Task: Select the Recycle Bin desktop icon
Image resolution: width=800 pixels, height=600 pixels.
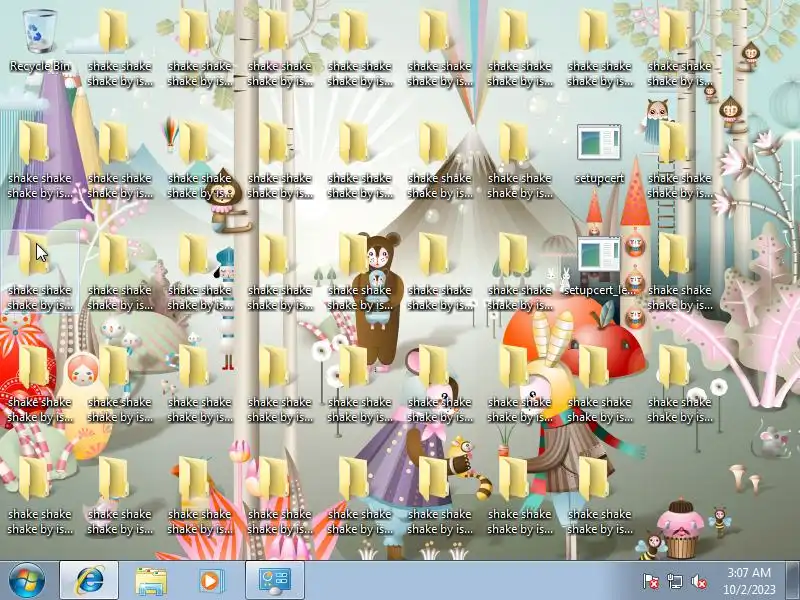Action: pos(40,41)
